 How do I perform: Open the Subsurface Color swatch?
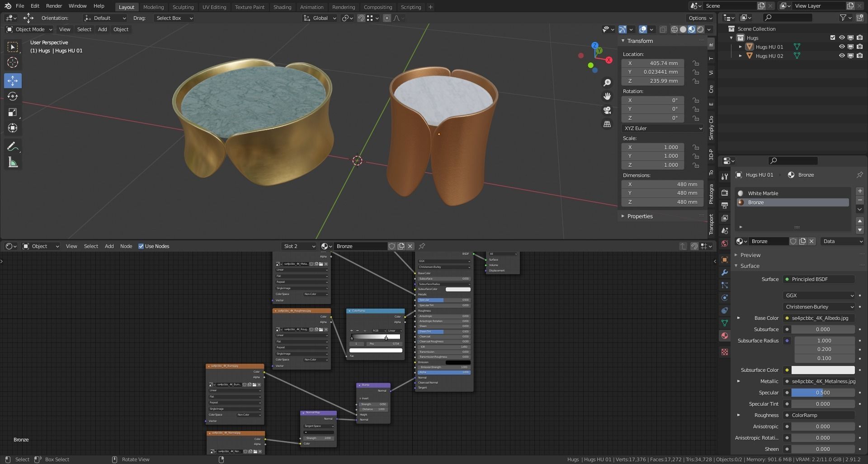[823, 370]
